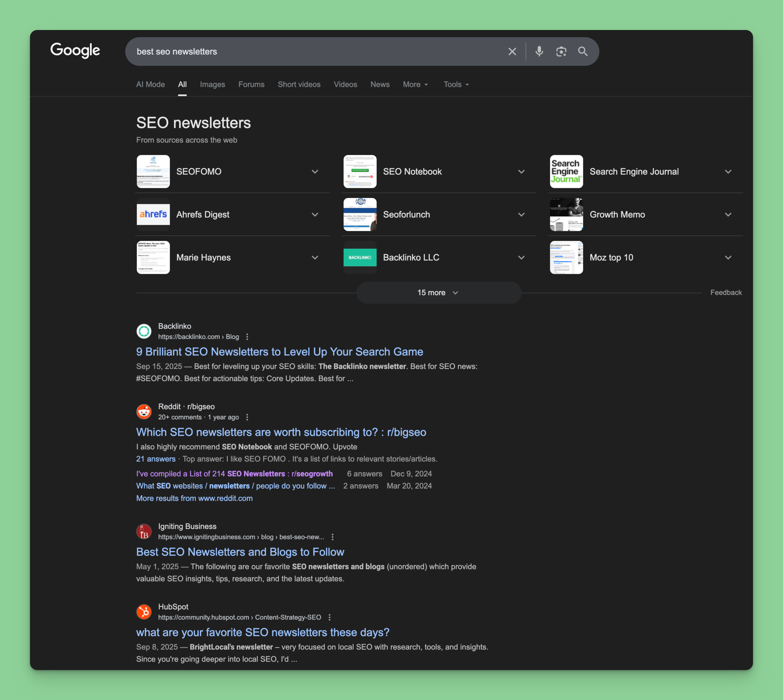Open Google Lens image search icon
Screen dimensions: 783x700
tap(561, 51)
